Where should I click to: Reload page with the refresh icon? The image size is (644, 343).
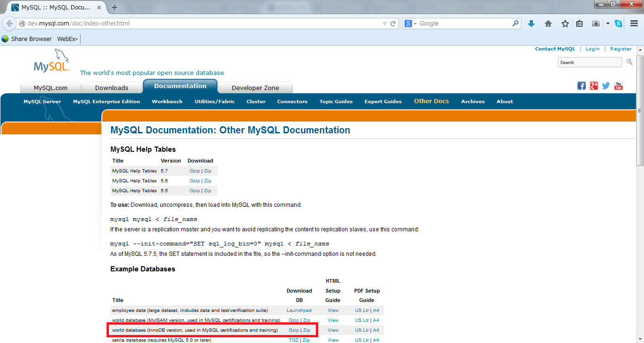click(x=393, y=24)
